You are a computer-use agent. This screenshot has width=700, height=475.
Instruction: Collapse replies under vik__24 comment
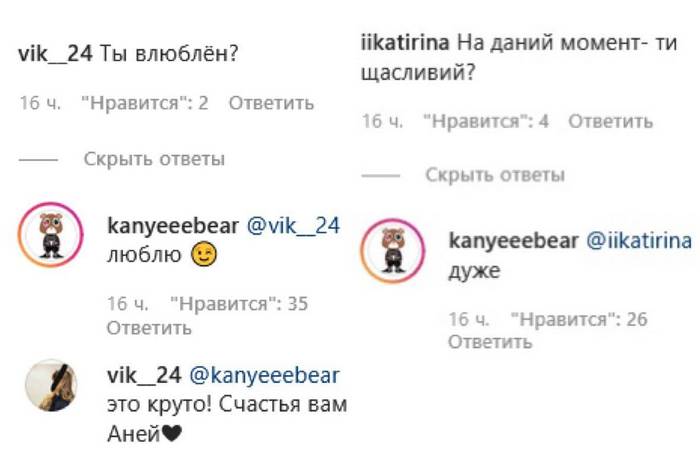pyautogui.click(x=154, y=159)
